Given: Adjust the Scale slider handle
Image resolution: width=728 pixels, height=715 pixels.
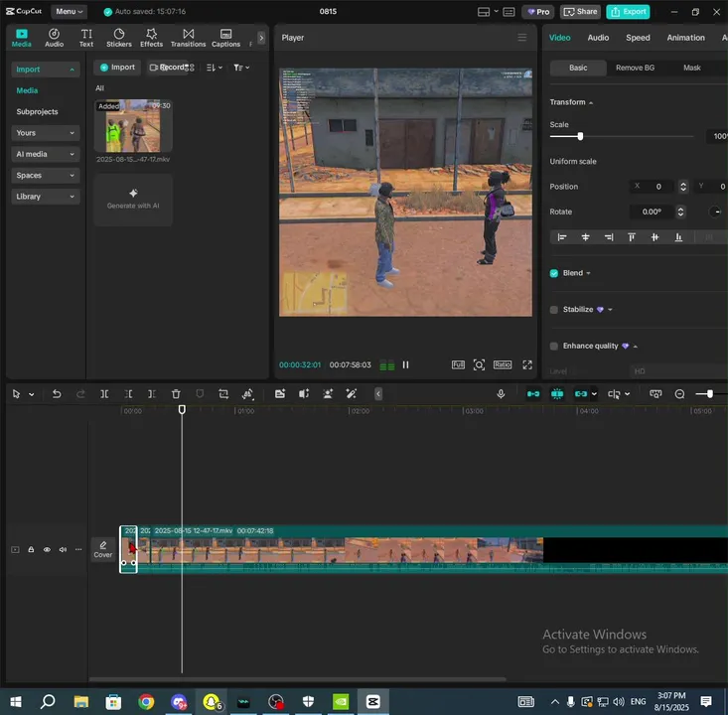Looking at the screenshot, I should [580, 136].
